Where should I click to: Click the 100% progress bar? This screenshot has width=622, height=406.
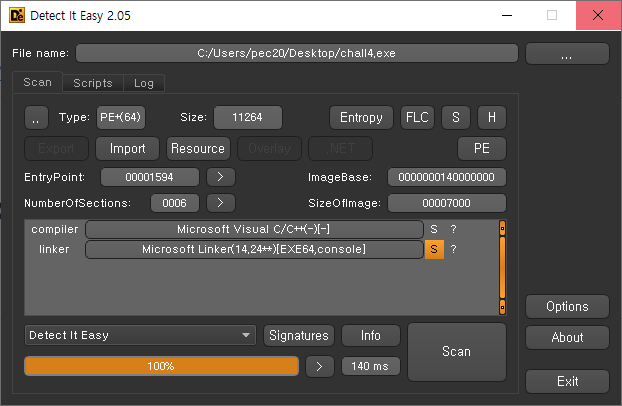pos(161,366)
